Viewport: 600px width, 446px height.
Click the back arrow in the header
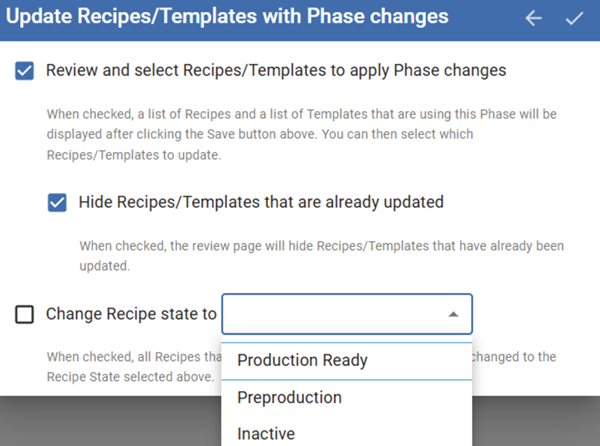coord(534,18)
